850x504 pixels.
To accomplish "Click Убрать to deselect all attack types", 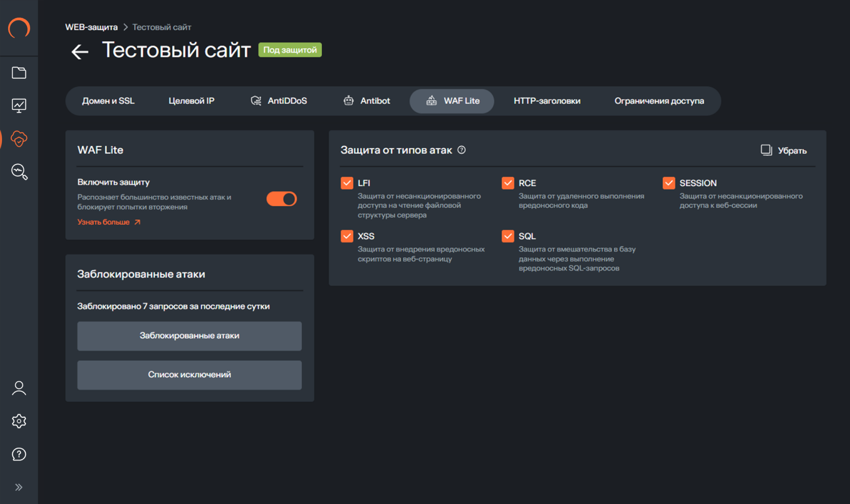I will point(784,150).
